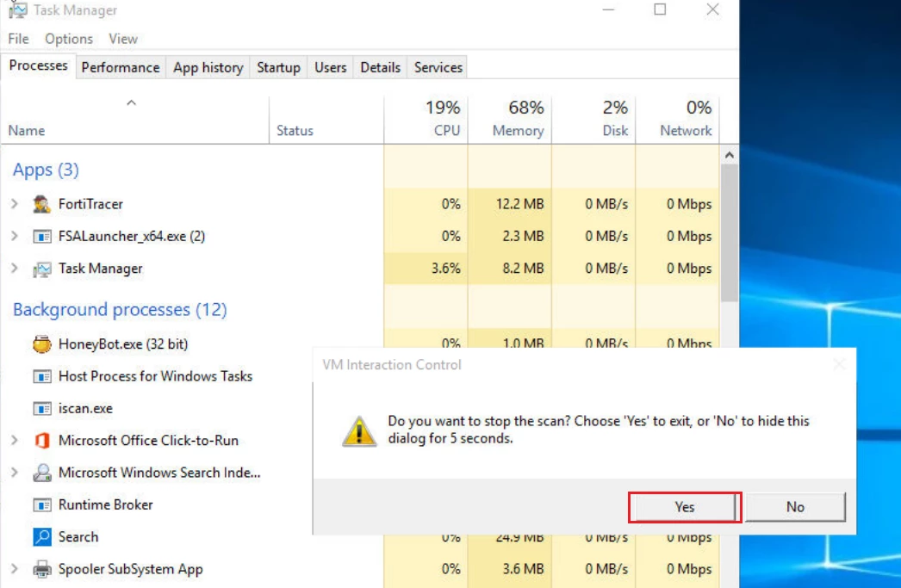Click the Task Manager title bar icon

pos(17,9)
